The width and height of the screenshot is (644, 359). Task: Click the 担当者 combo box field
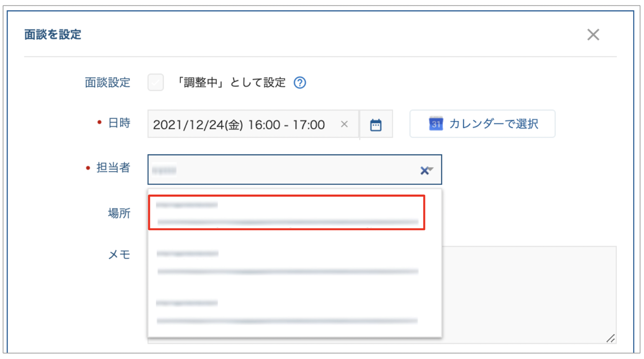(x=294, y=169)
